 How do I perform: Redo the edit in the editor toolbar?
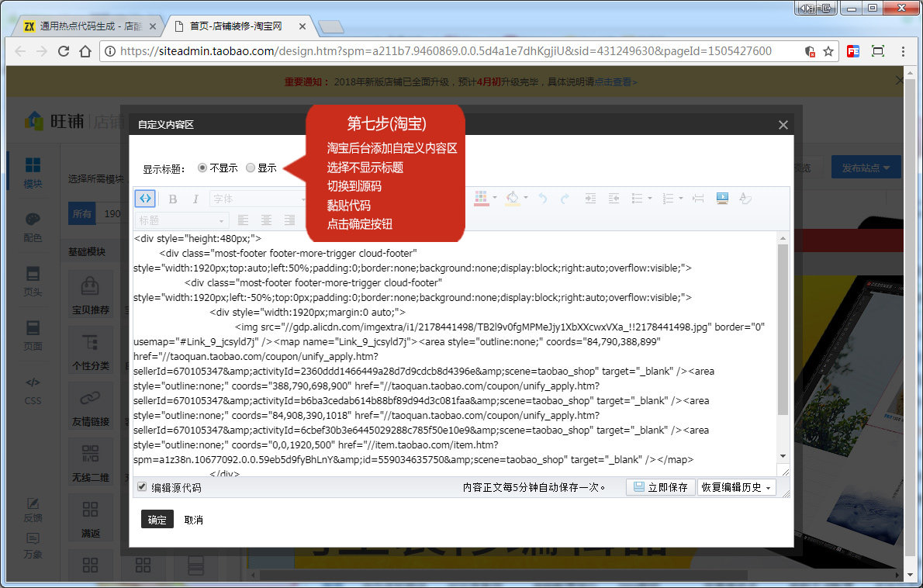[565, 199]
